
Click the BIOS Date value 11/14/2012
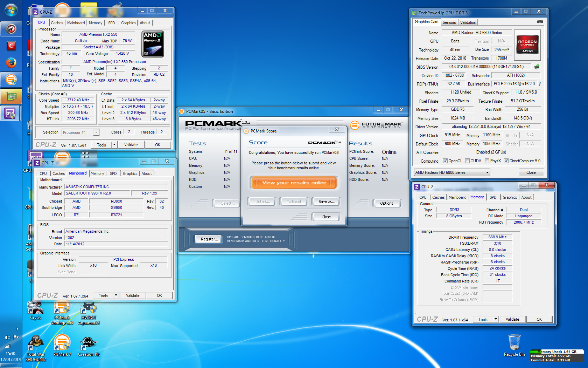116,244
